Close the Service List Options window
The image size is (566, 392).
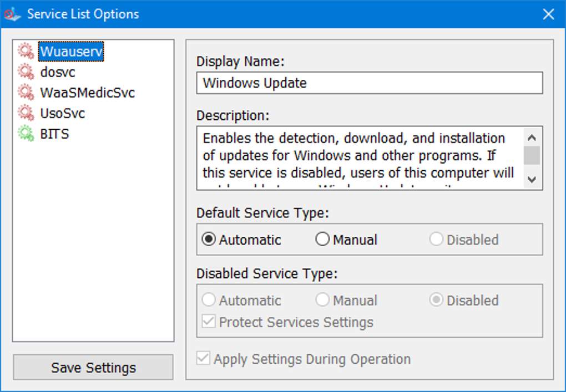point(548,14)
